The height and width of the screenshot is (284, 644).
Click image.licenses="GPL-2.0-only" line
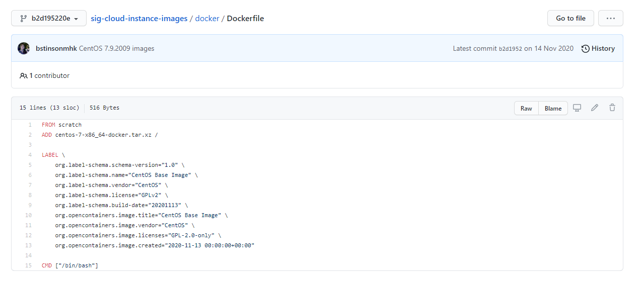tap(138, 235)
